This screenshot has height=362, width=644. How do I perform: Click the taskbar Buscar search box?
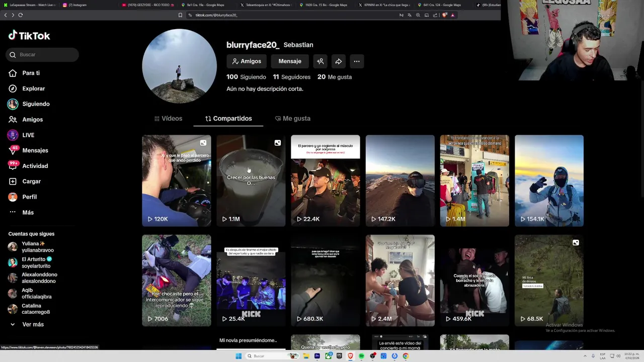(272, 356)
